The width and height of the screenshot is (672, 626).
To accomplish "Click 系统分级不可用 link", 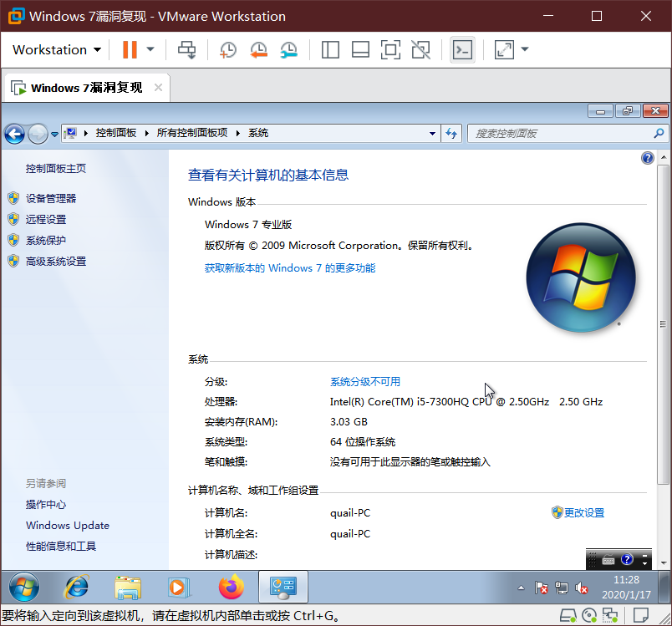I will (365, 382).
